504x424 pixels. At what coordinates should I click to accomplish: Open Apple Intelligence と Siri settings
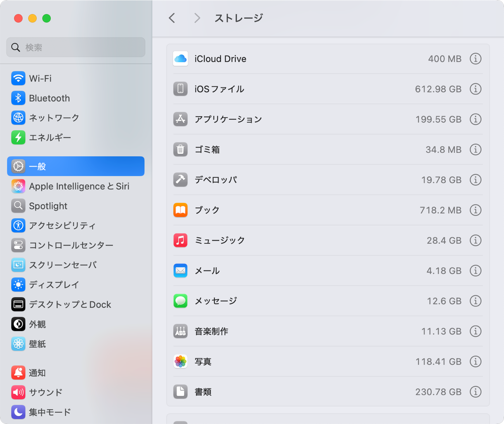pyautogui.click(x=76, y=186)
